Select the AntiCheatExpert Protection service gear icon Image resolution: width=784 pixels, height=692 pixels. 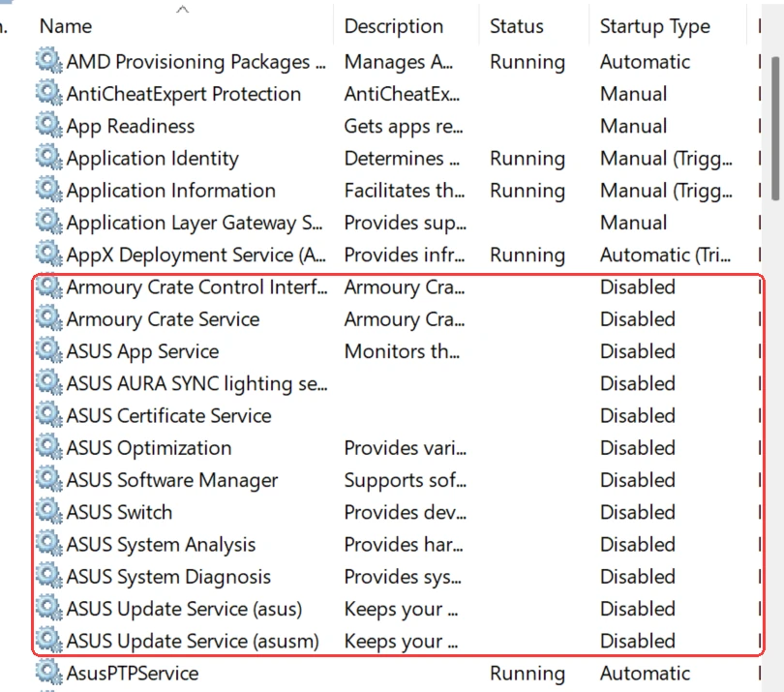48,93
